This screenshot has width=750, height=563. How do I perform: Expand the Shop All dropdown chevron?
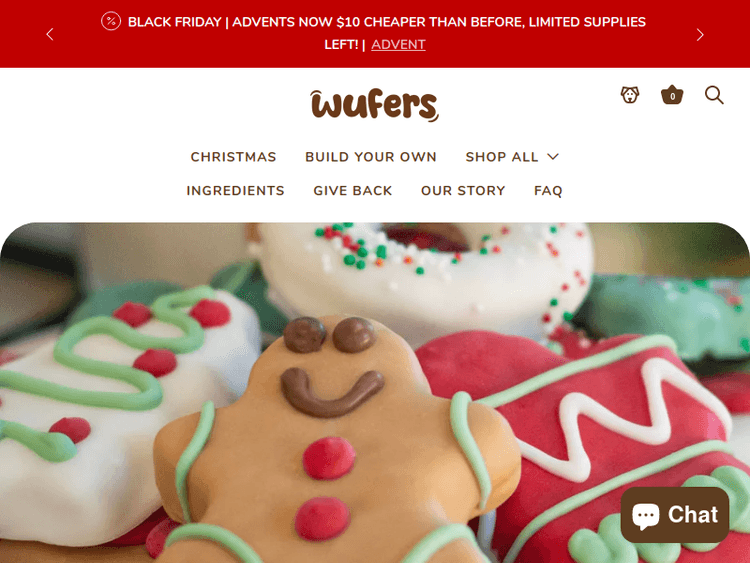coord(553,157)
